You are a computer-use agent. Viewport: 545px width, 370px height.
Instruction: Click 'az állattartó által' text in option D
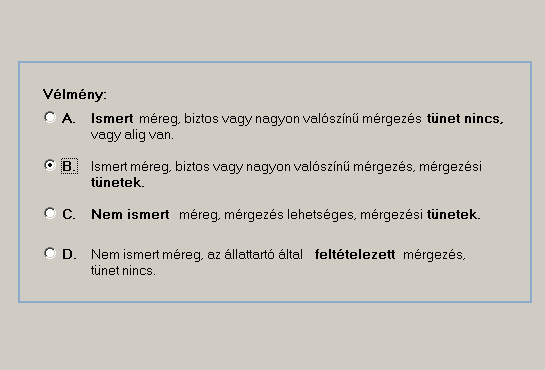255,255
